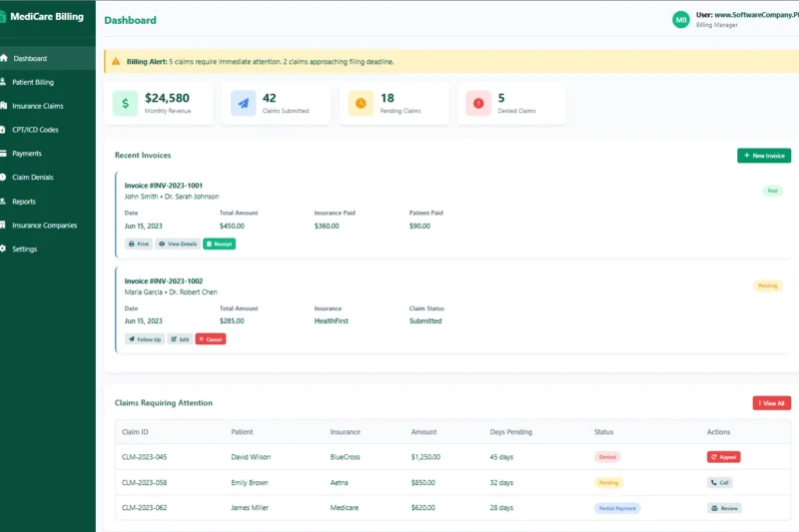Click the dollar sign Monthly Revenue icon
Image resolution: width=799 pixels, height=532 pixels.
click(126, 104)
